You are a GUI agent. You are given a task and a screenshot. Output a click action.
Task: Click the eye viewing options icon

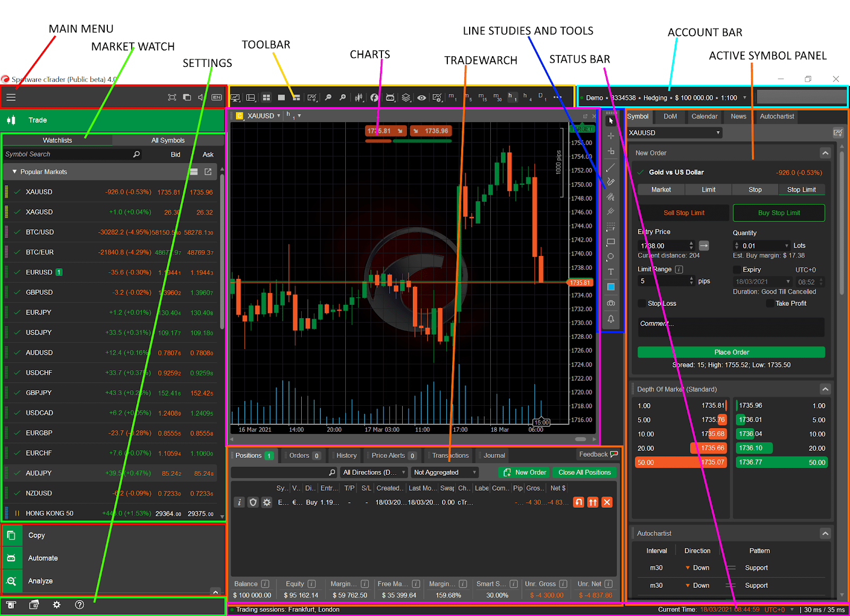pyautogui.click(x=421, y=98)
